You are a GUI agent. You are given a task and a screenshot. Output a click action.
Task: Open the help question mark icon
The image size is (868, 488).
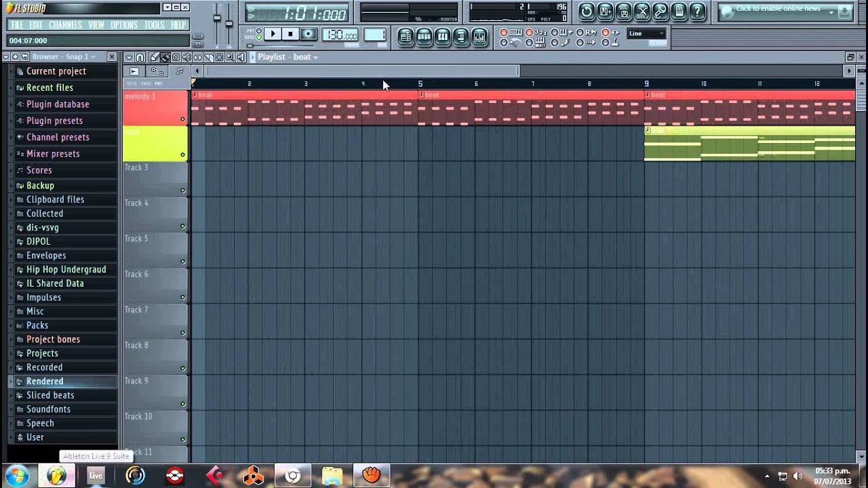pyautogui.click(x=697, y=11)
